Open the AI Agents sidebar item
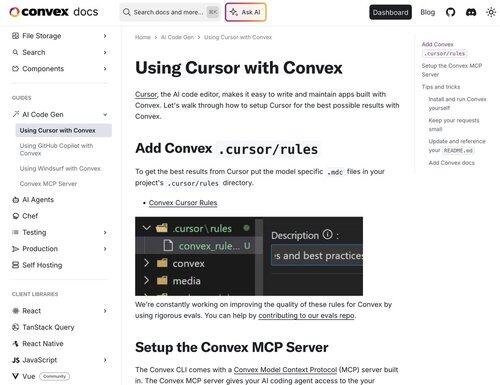 (x=38, y=200)
